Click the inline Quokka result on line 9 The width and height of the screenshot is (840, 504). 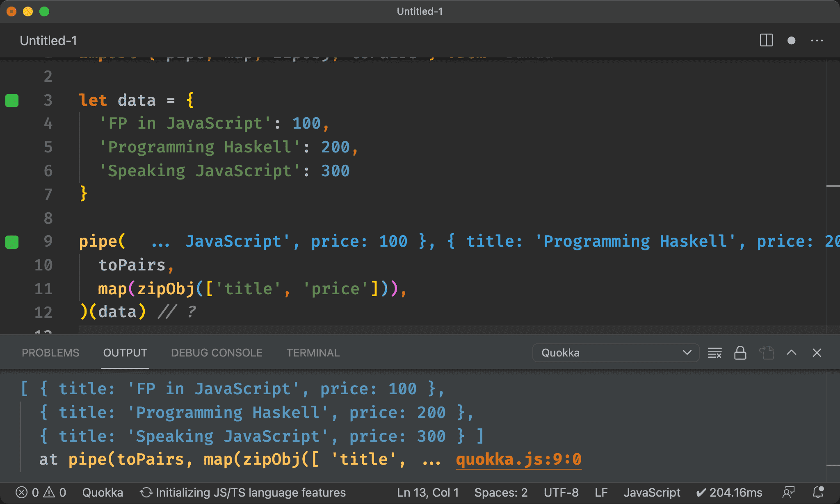(495, 242)
